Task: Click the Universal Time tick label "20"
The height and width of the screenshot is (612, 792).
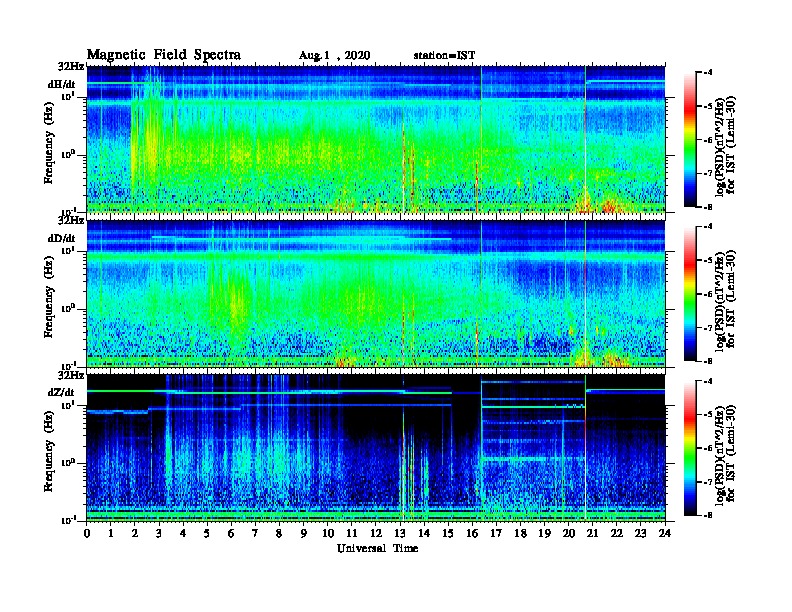Action: coord(569,534)
